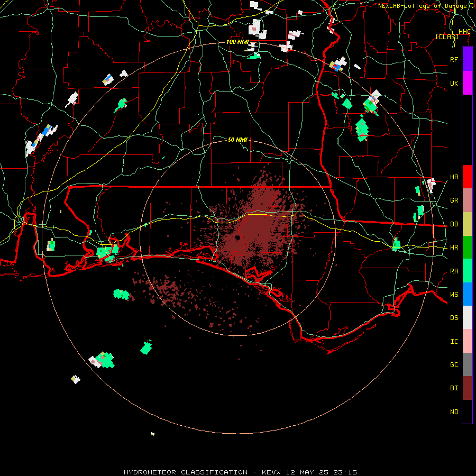Click the WS wet snow blue swatch
This screenshot has height=476, width=476.
pyautogui.click(x=467, y=294)
